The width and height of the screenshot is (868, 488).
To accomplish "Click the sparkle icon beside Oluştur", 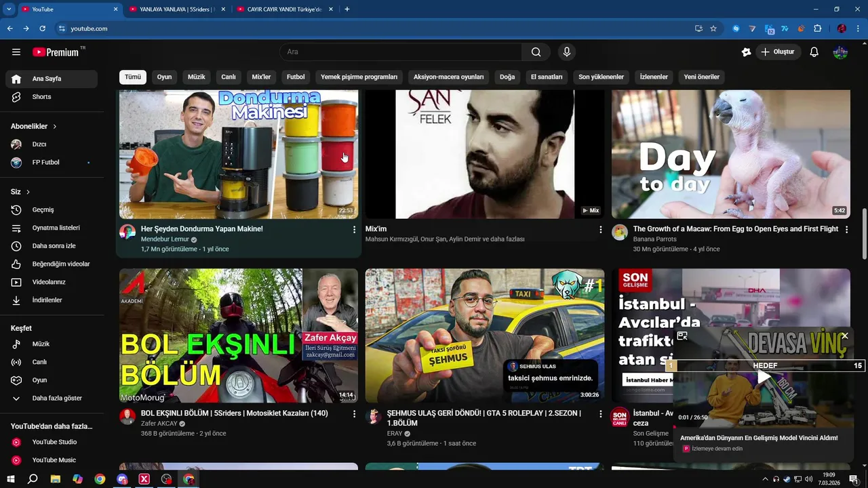I will (747, 52).
